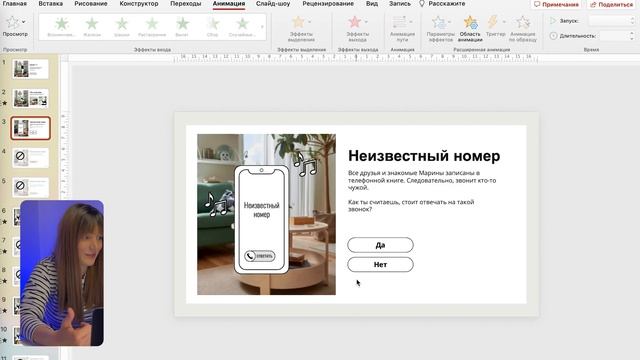Select the music notes above the phone
This screenshot has height=360, width=640.
306,164
